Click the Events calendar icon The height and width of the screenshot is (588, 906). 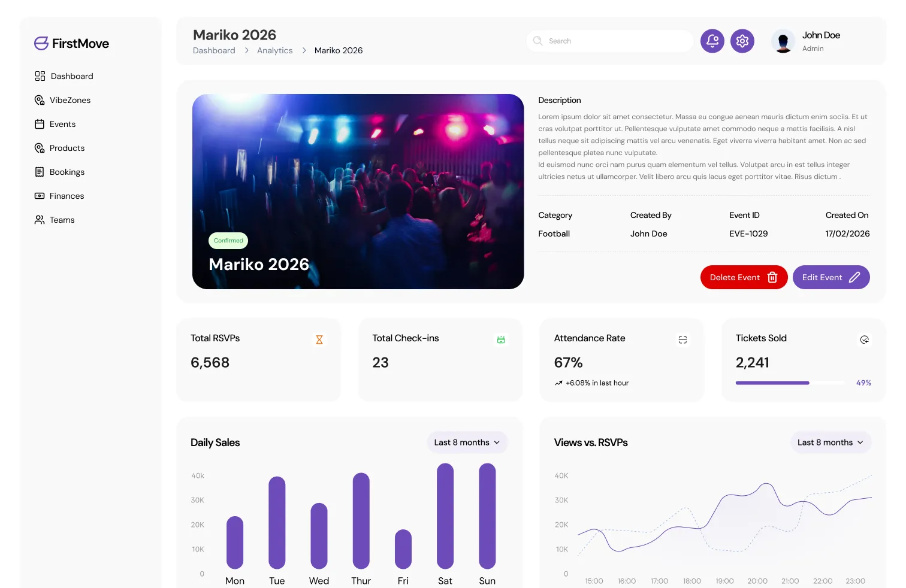[40, 124]
